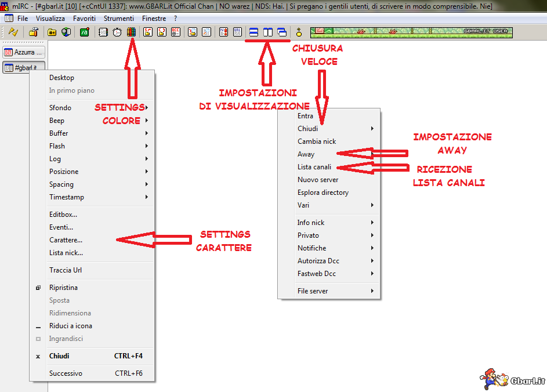This screenshot has width=547, height=392.
Task: Open the ? help menu
Action: 176,19
